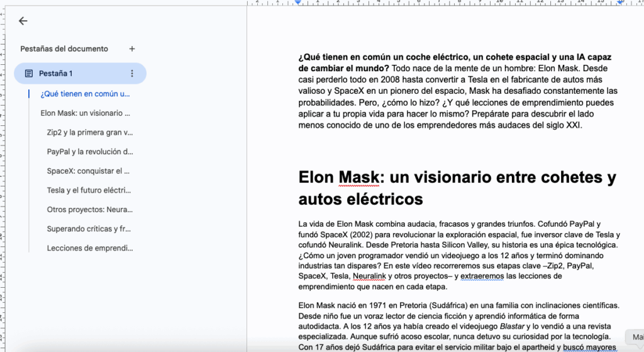Click the left indent marker on the ruler
This screenshot has height=352, width=644.
[x=298, y=3]
